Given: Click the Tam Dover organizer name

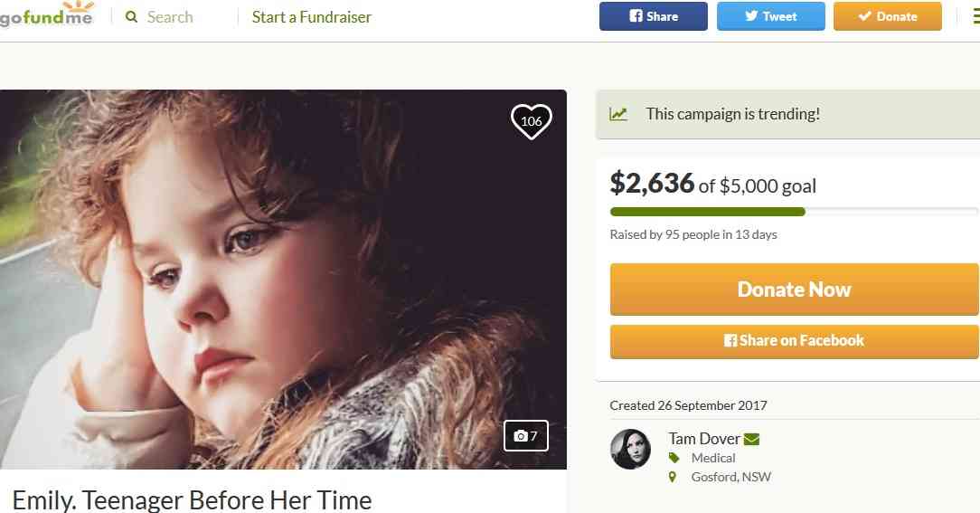Looking at the screenshot, I should (x=704, y=439).
